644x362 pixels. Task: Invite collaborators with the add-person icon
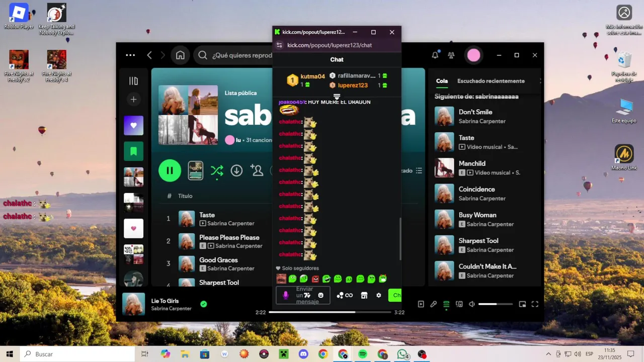257,170
